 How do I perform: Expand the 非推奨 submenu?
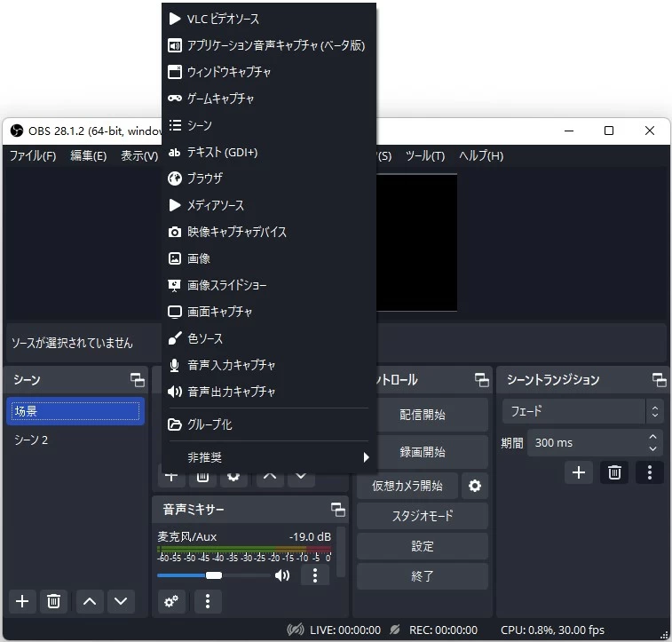[268, 457]
